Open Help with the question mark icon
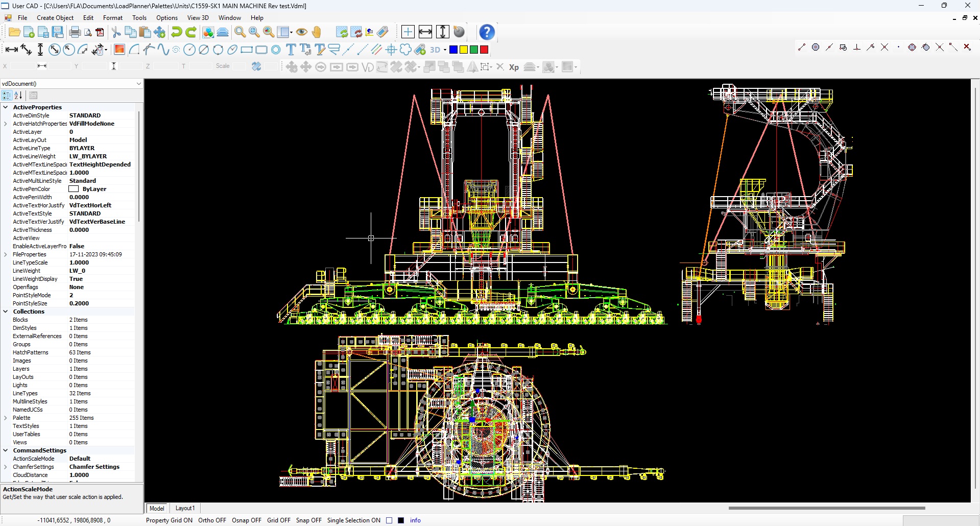Image resolution: width=980 pixels, height=526 pixels. click(487, 32)
